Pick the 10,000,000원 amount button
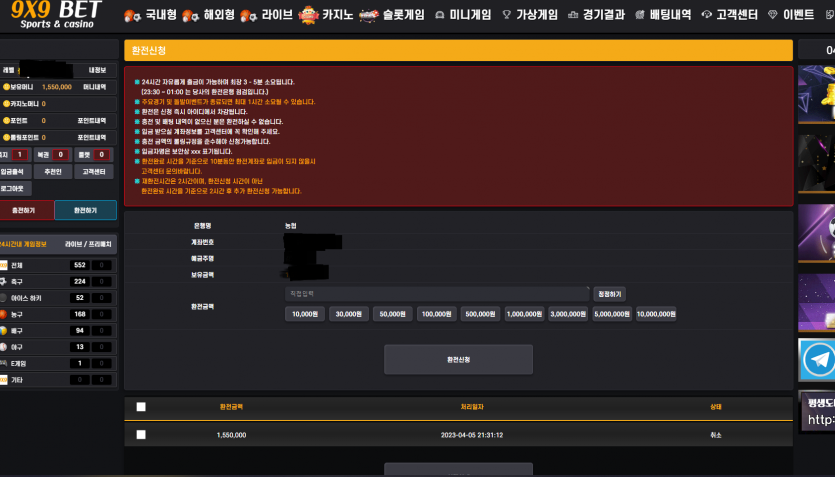 point(655,314)
